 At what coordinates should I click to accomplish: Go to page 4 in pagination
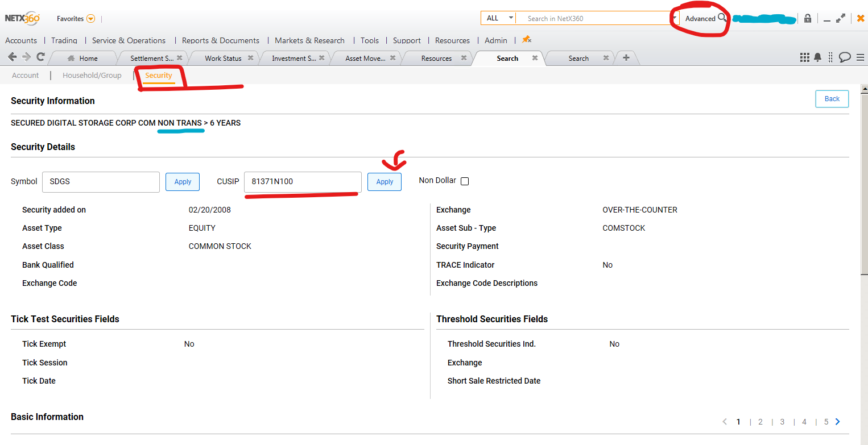click(804, 422)
